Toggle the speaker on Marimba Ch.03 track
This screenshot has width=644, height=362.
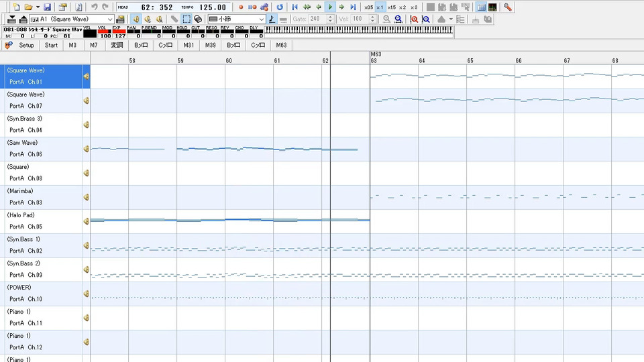(86, 197)
